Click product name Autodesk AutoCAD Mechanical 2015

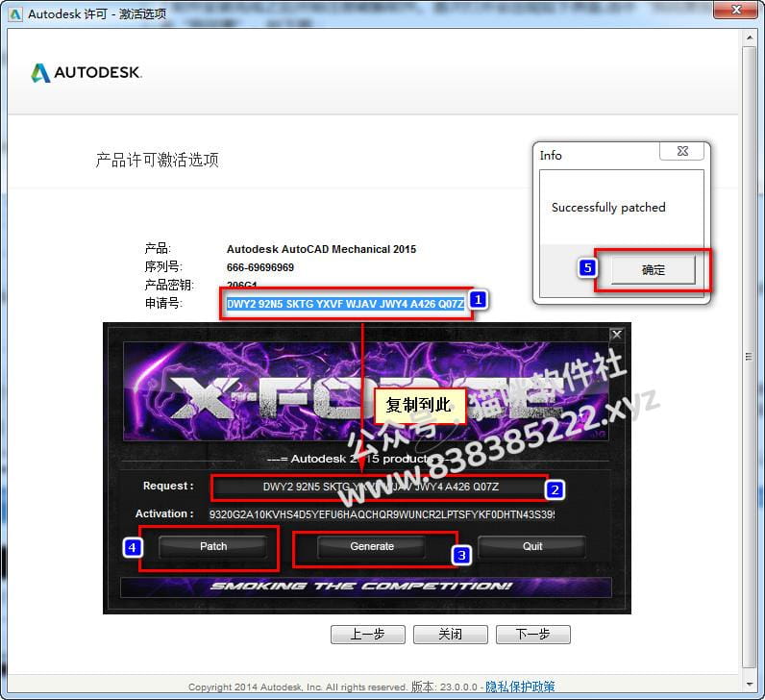[x=321, y=249]
